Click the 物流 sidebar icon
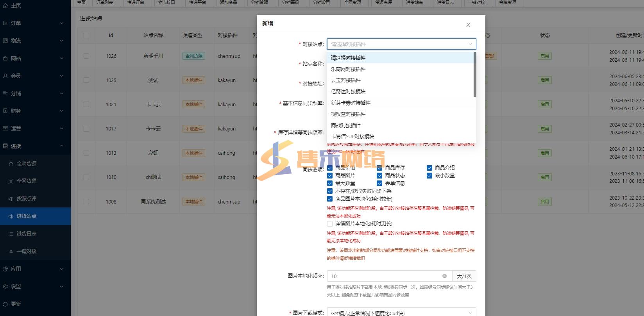 coord(5,41)
